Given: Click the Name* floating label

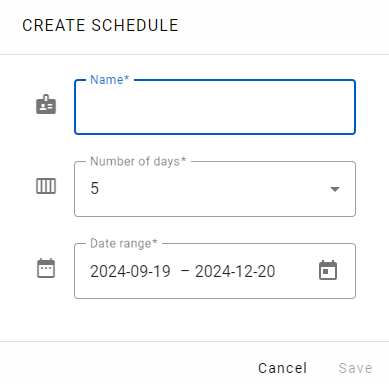Looking at the screenshot, I should pyautogui.click(x=109, y=80).
